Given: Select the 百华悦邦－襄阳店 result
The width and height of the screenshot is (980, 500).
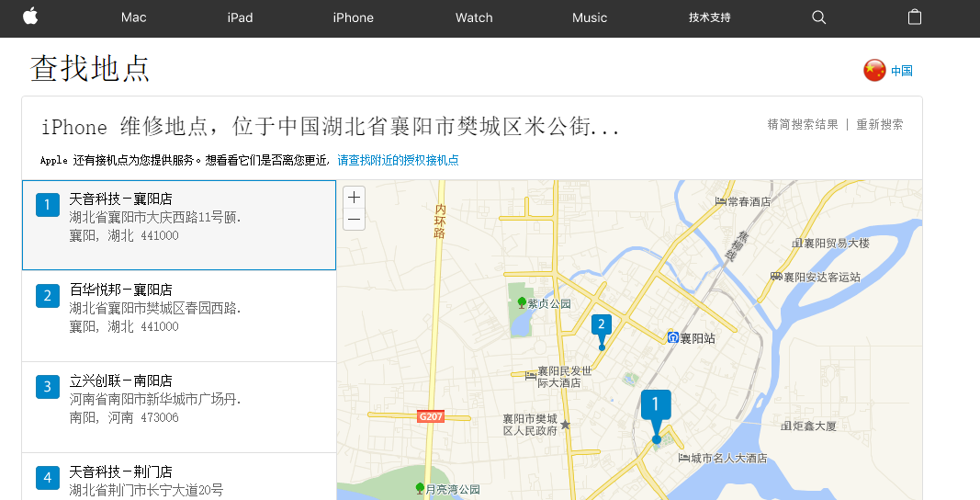Looking at the screenshot, I should 179,316.
